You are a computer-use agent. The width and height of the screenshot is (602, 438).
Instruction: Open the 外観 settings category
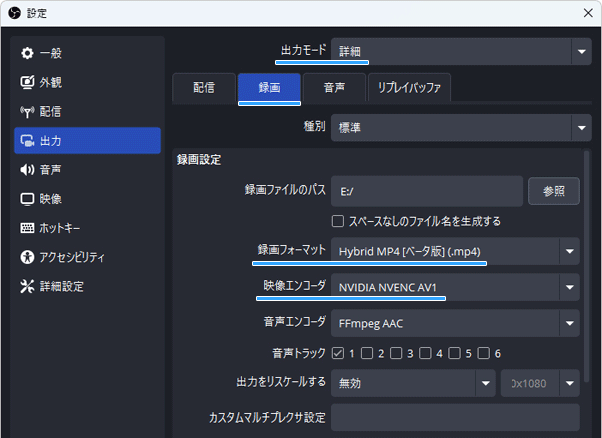pyautogui.click(x=88, y=82)
